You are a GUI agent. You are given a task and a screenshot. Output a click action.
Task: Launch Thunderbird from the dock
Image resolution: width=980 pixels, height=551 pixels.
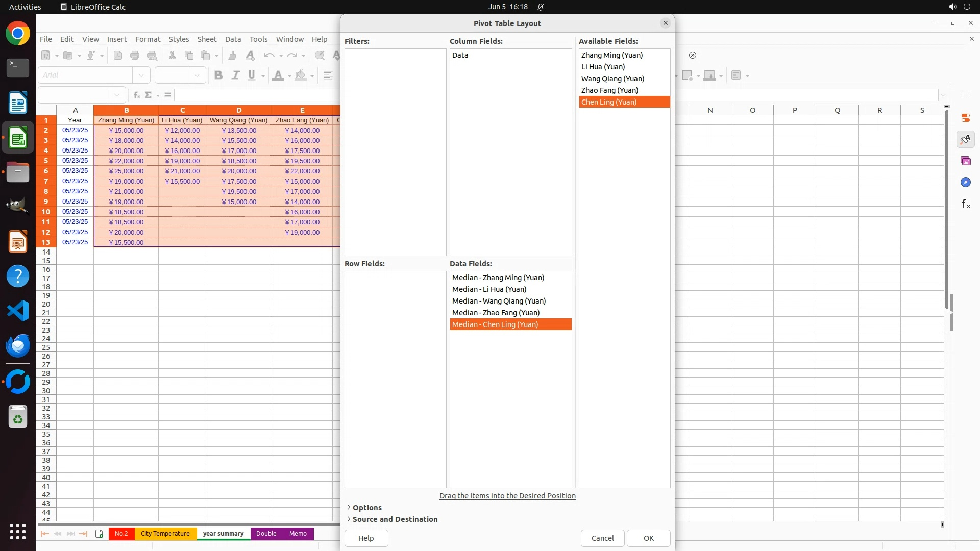coord(18,346)
